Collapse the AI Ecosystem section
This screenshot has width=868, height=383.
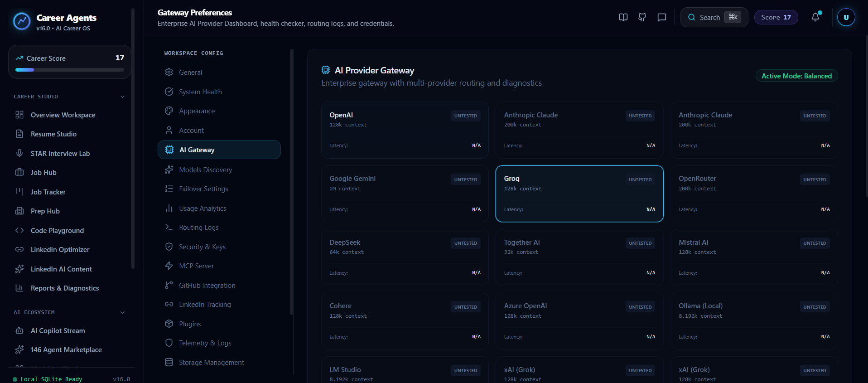[122, 312]
